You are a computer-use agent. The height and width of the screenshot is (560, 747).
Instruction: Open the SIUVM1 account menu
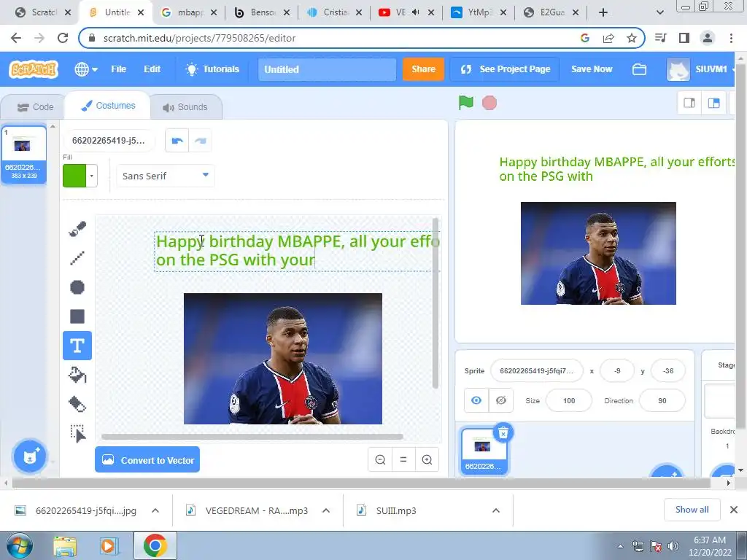click(x=701, y=69)
